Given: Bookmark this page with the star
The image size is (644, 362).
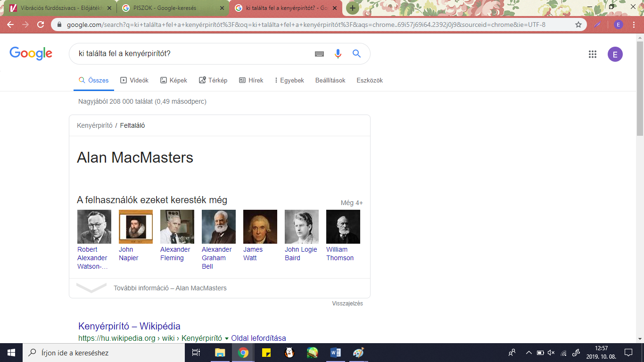Looking at the screenshot, I should [578, 25].
